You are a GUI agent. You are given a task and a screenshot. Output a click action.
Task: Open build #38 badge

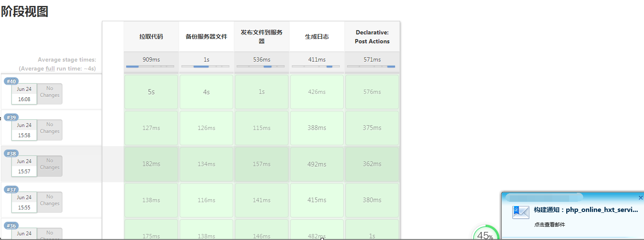click(x=11, y=153)
